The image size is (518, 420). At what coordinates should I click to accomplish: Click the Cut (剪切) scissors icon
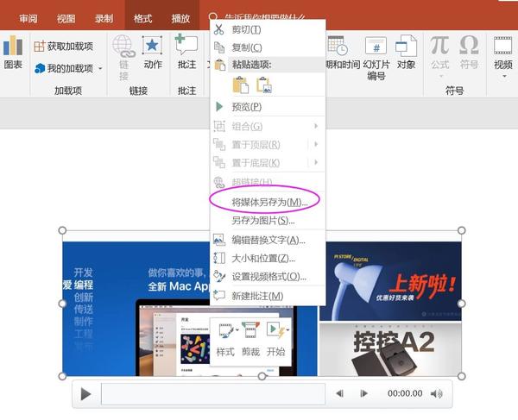[218, 30]
